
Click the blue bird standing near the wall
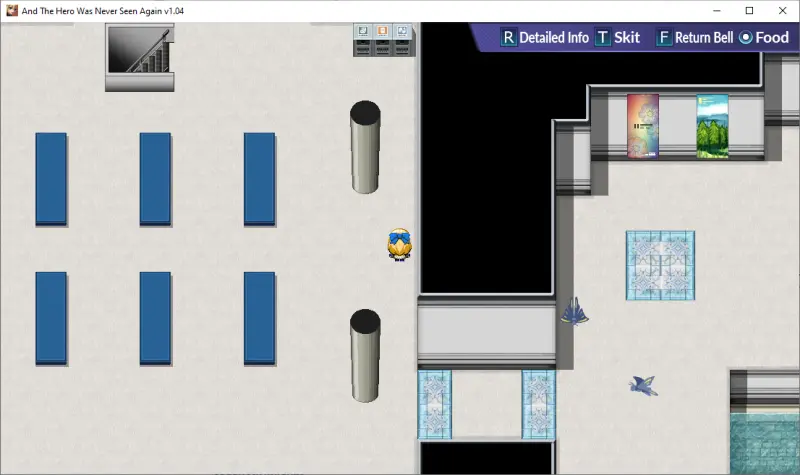coord(576,312)
